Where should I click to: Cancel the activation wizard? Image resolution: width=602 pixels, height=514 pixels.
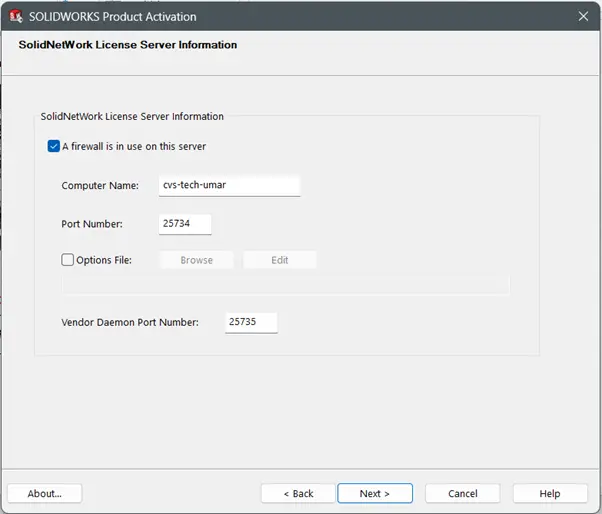click(x=463, y=493)
